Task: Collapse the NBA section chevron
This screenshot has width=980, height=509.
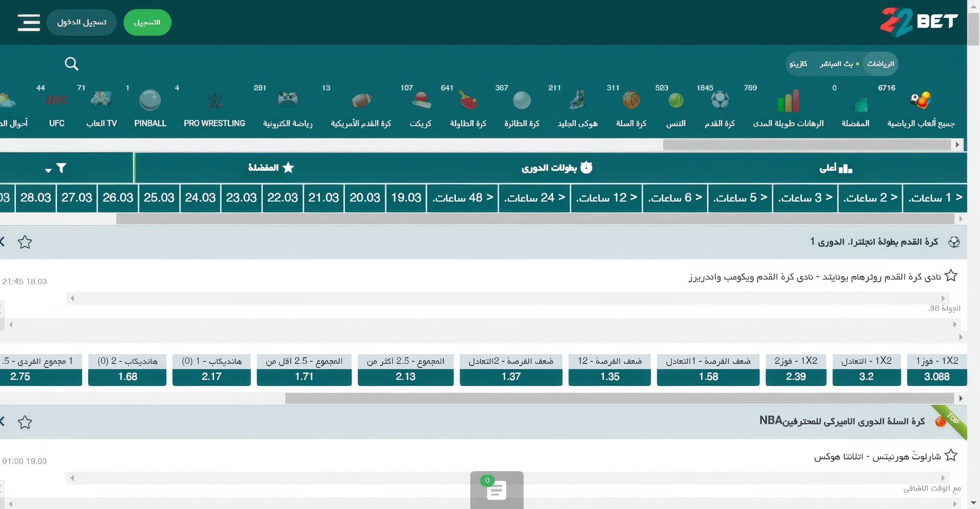Action: [x=2, y=422]
